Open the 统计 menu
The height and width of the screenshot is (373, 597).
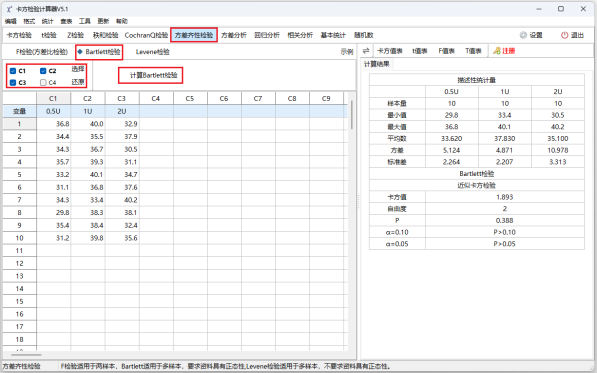point(48,21)
